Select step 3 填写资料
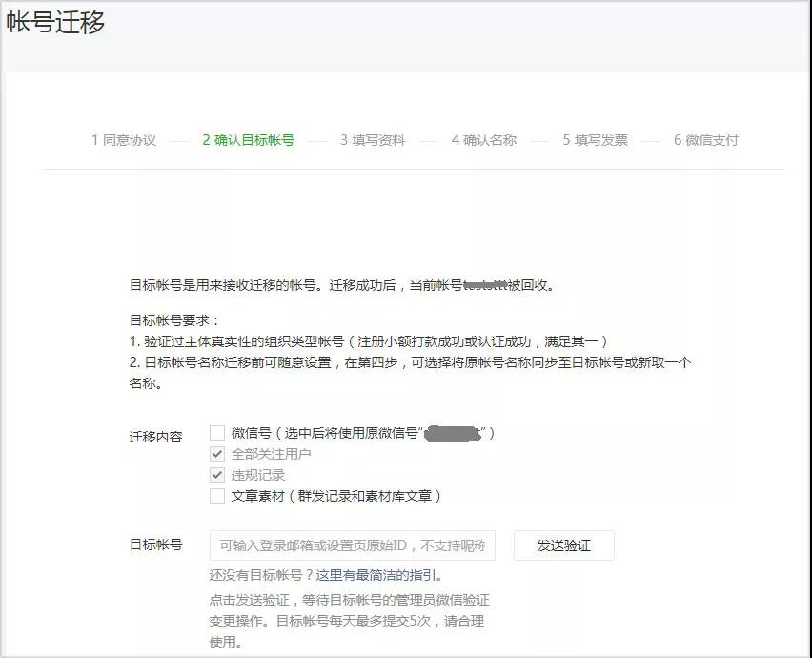Image resolution: width=812 pixels, height=658 pixels. 373,140
